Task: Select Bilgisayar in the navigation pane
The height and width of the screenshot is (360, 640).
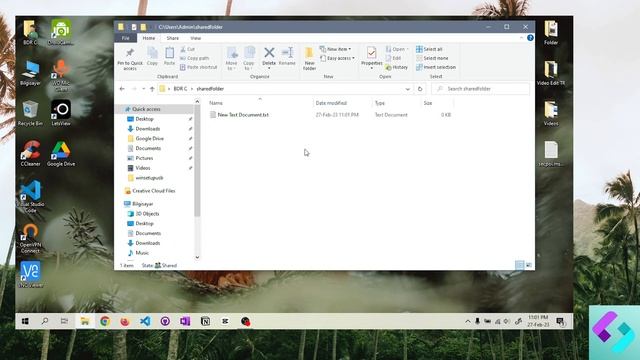Action: (142, 204)
